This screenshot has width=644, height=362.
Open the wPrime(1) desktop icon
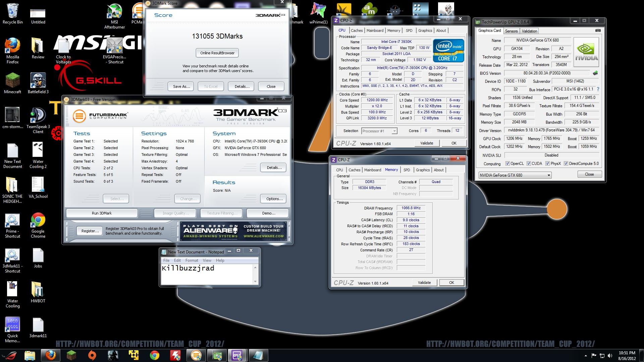pos(318,13)
